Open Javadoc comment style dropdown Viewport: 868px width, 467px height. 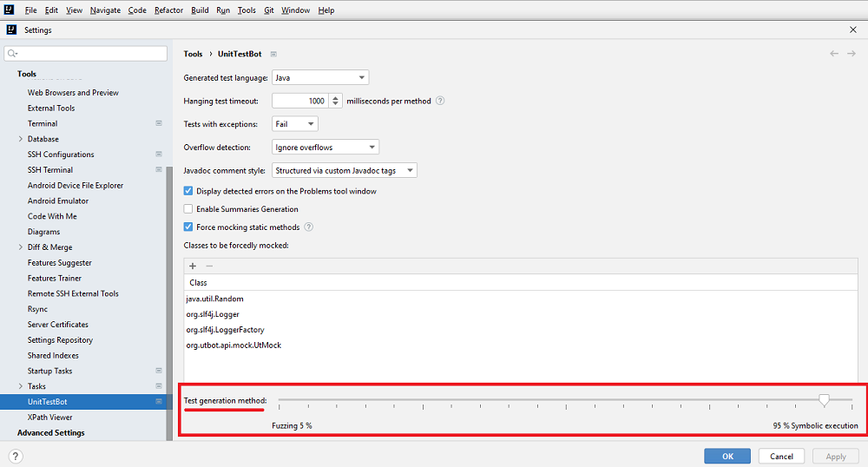coord(345,171)
